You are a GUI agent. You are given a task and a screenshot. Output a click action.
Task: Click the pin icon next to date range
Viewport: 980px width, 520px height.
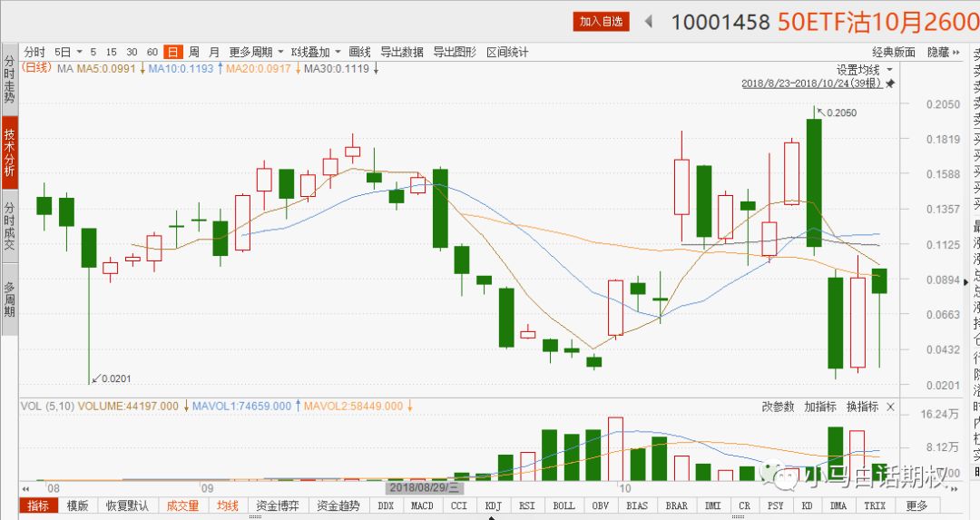coord(890,83)
